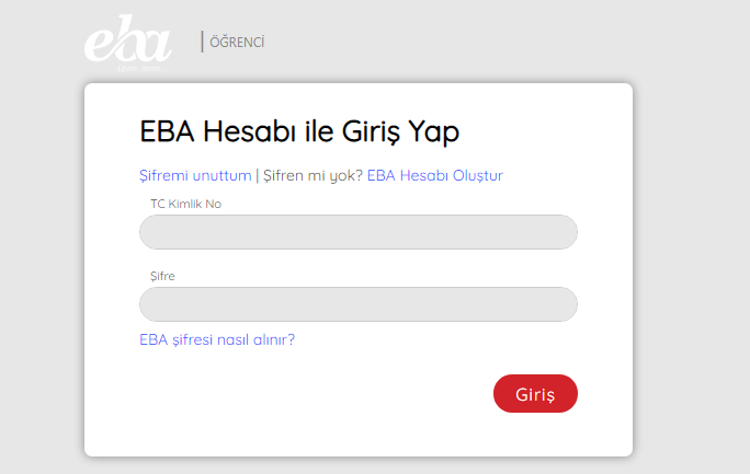The image size is (750, 474).
Task: Click the EBA Hesabı ile Giriş Yap heading
Action: [299, 131]
